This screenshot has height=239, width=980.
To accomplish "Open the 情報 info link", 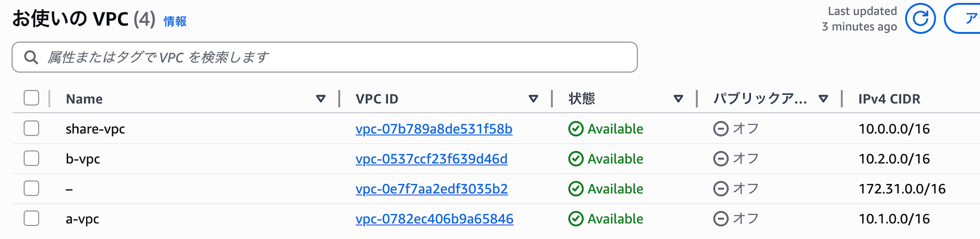I will pyautogui.click(x=175, y=21).
